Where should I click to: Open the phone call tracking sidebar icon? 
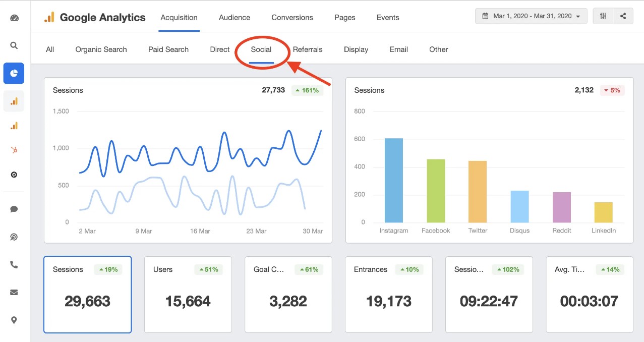(14, 265)
